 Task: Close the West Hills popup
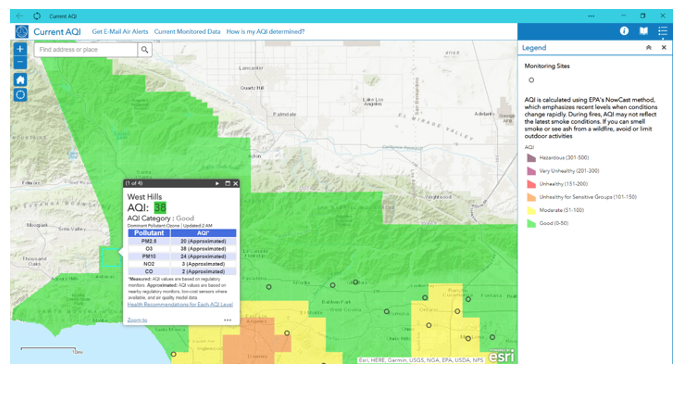(235, 184)
